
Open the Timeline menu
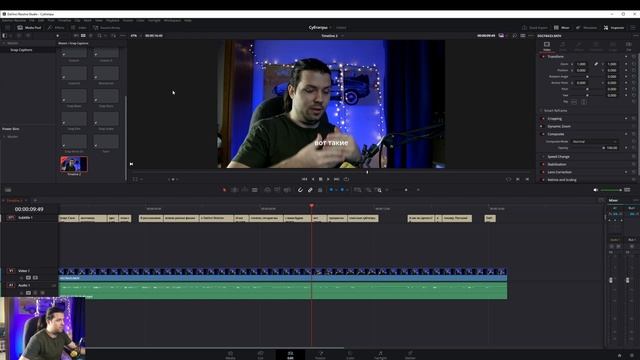point(64,20)
